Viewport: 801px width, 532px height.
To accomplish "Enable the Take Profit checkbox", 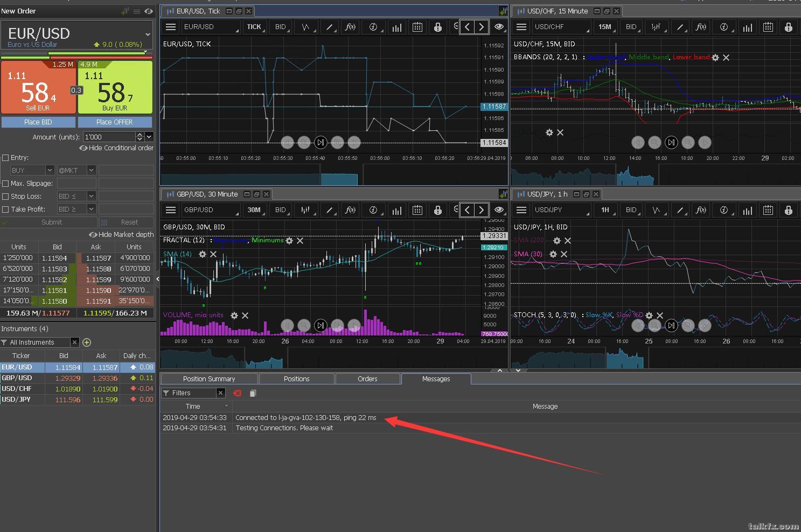I will tap(5, 209).
